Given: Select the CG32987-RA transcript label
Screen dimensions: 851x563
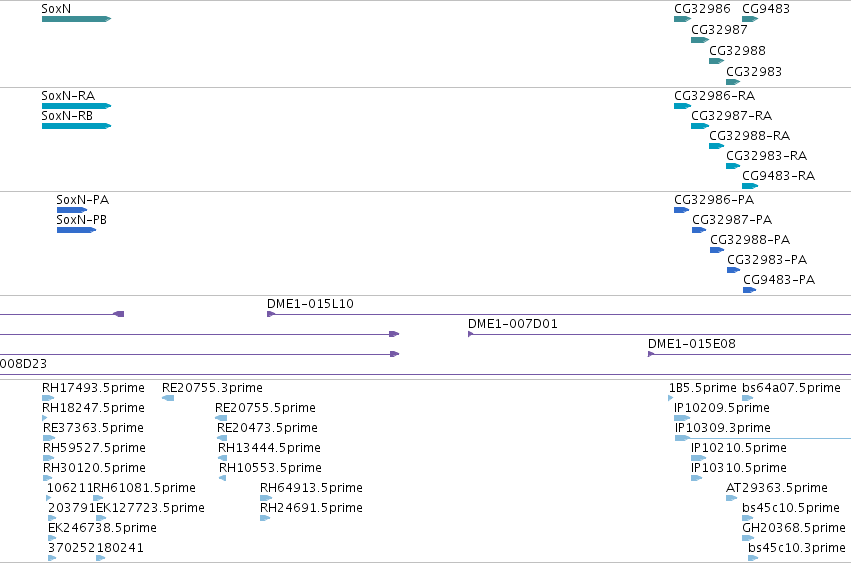Looking at the screenshot, I should pos(731,116).
